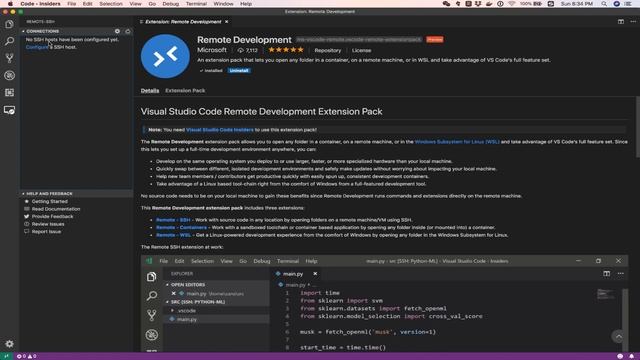Click the Apple menu icon
The width and height of the screenshot is (640, 360).
[10, 4]
